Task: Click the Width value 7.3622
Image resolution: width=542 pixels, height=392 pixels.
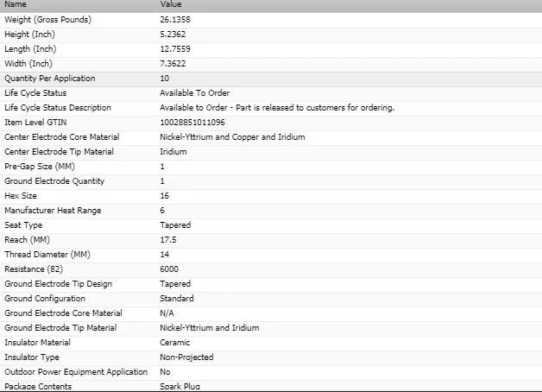Action: pos(176,64)
